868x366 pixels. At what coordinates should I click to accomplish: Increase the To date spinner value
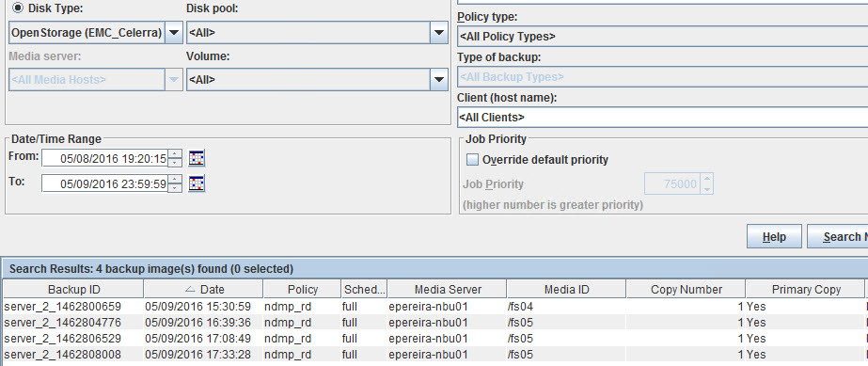(x=174, y=180)
